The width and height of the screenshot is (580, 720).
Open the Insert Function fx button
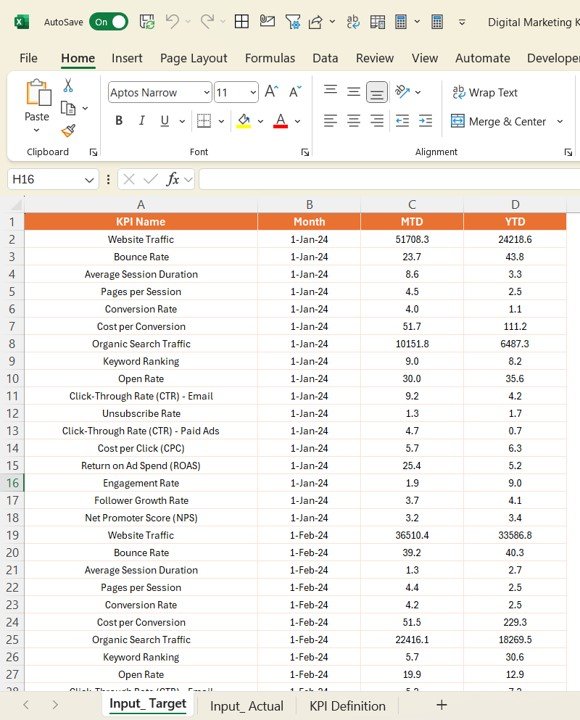tap(172, 179)
